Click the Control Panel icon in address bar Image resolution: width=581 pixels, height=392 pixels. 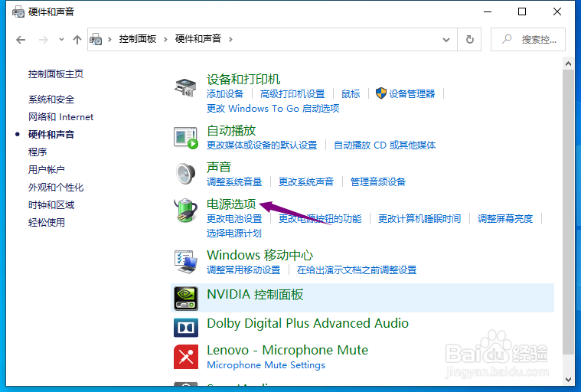[96, 39]
